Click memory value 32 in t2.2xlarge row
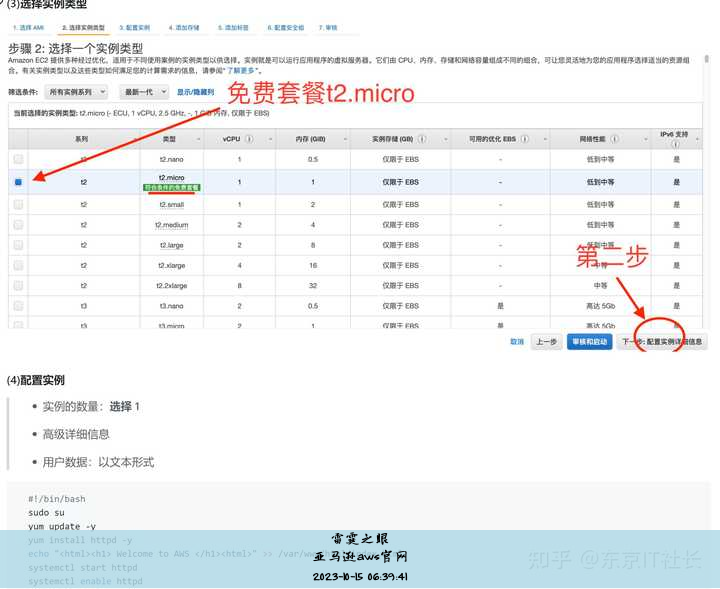The height and width of the screenshot is (589, 720). click(x=313, y=286)
